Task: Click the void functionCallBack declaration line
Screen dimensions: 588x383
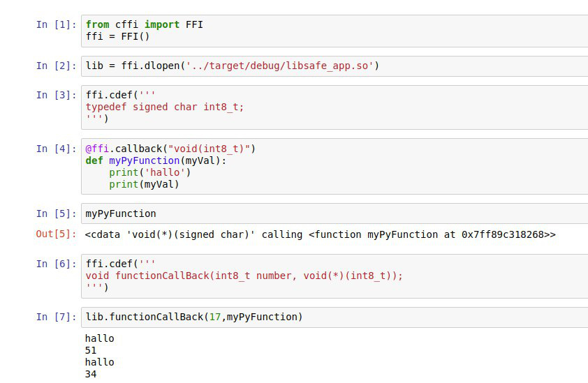Action: pos(244,276)
